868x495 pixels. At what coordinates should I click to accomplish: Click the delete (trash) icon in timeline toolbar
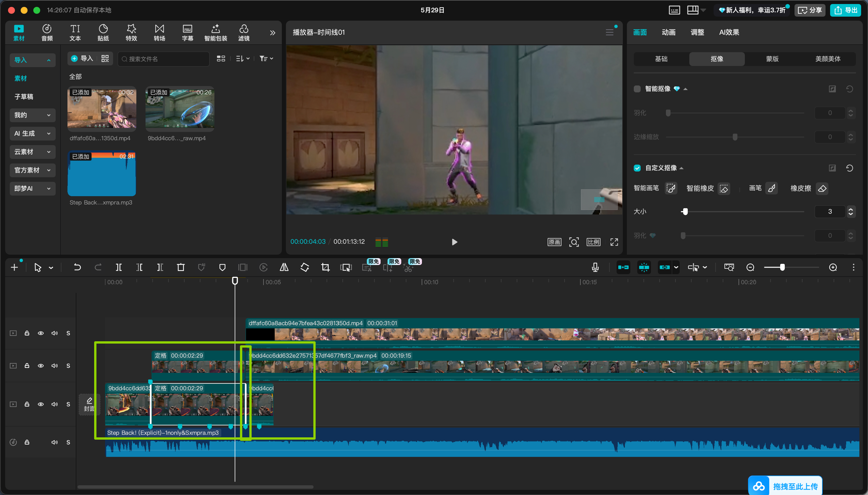181,268
